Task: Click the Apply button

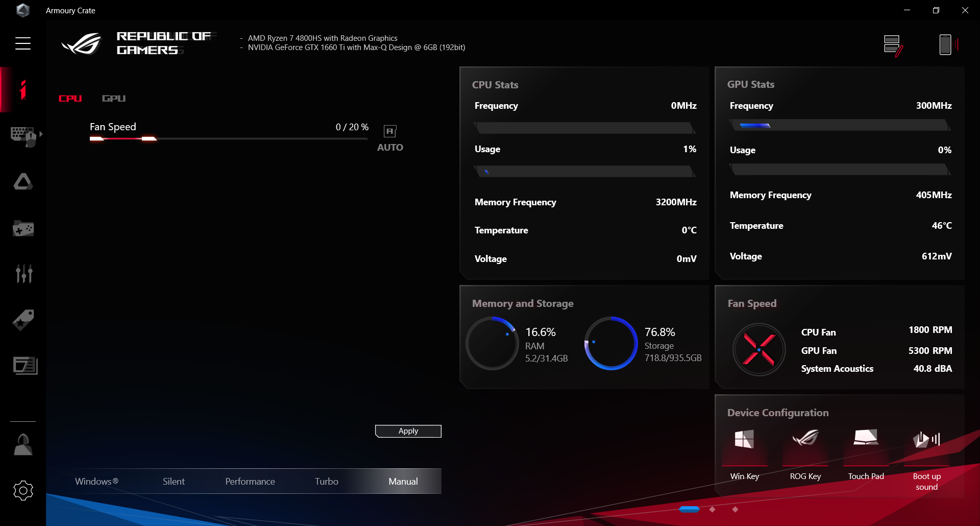Action: pos(408,431)
